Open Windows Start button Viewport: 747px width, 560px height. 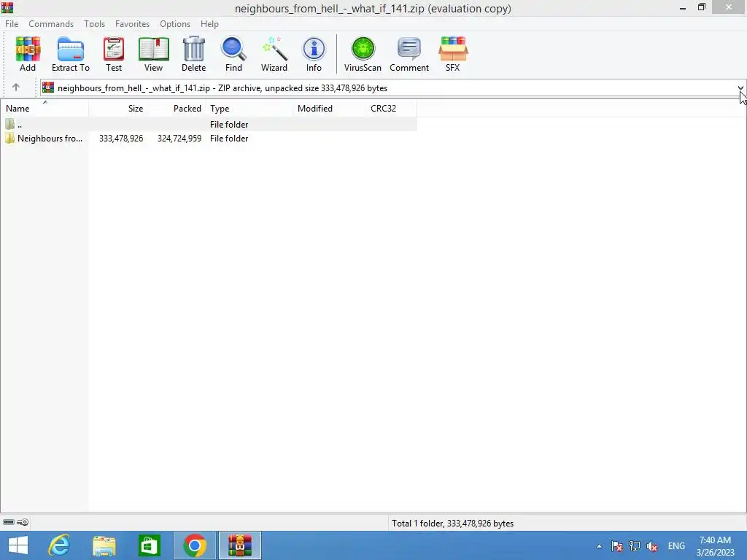click(x=18, y=545)
